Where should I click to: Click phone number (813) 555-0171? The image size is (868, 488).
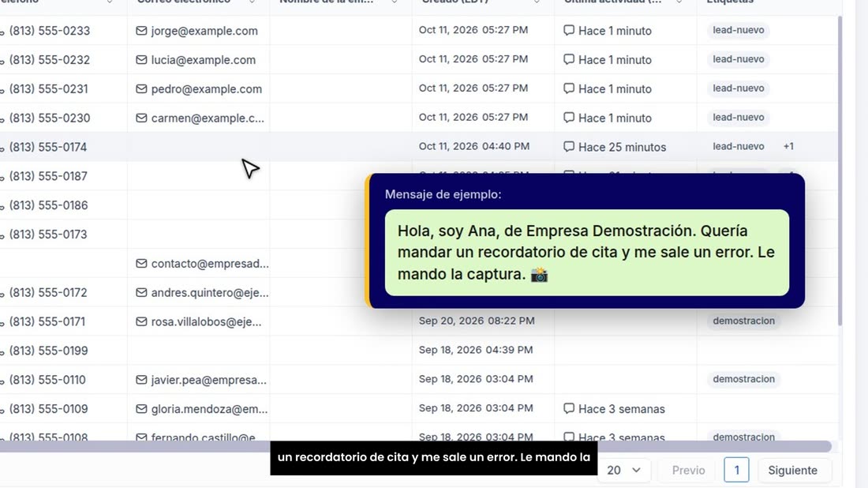point(47,322)
